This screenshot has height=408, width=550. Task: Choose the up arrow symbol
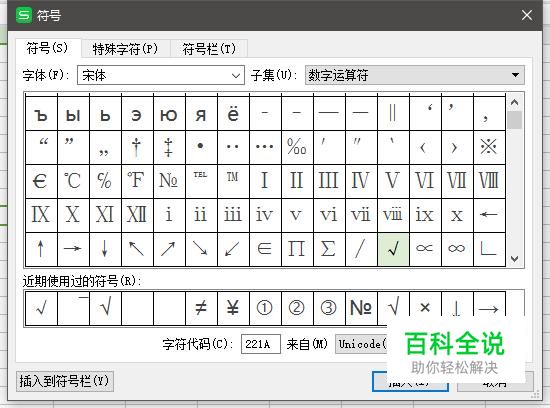[41, 249]
